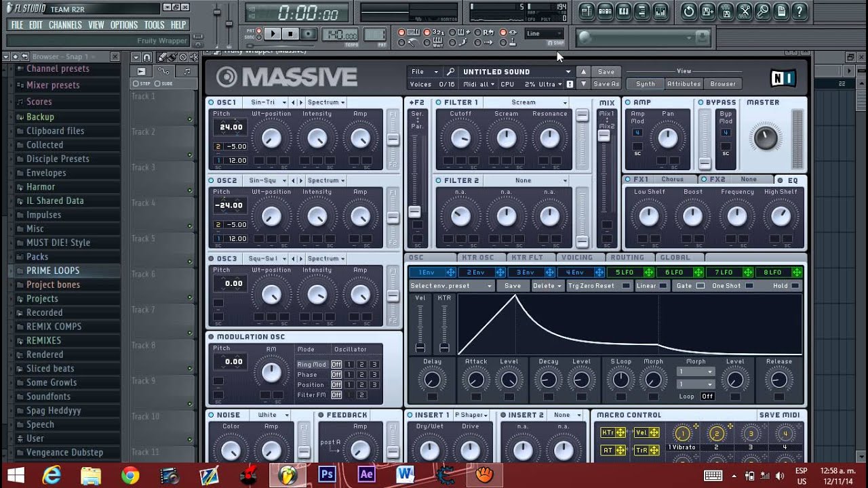Click the Windows Start button
Image resolution: width=868 pixels, height=488 pixels.
click(x=15, y=474)
